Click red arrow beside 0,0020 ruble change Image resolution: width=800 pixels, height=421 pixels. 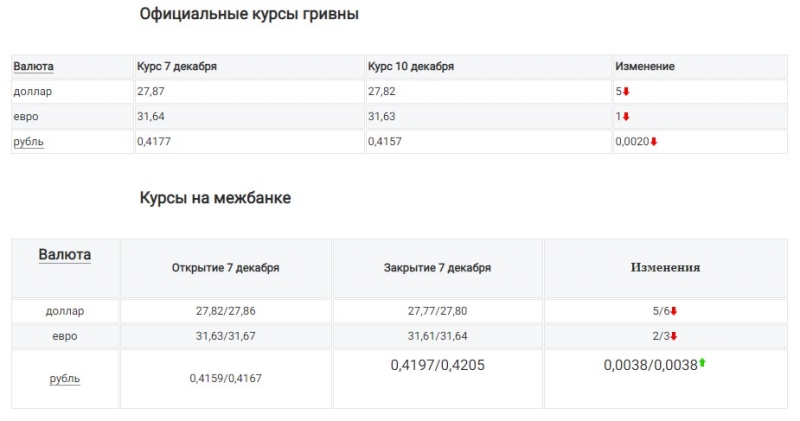[654, 142]
